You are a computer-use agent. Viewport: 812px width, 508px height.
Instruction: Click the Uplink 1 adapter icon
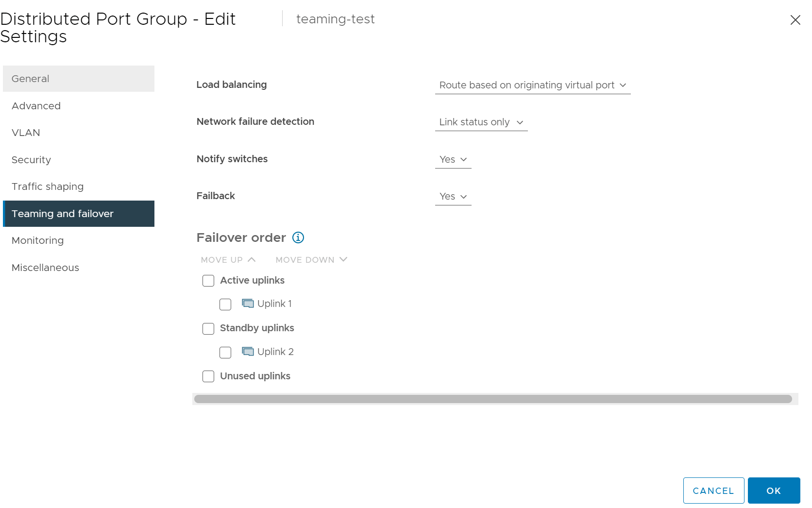(x=248, y=304)
